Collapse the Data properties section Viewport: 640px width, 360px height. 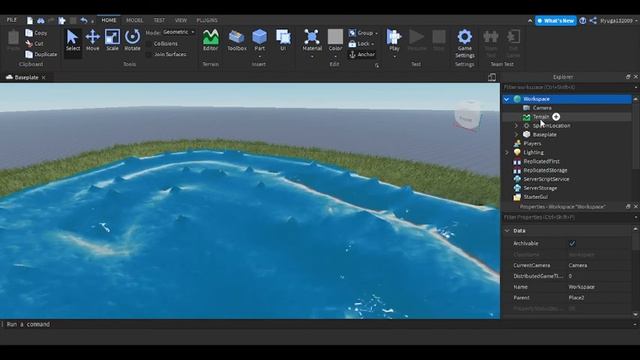[507, 231]
